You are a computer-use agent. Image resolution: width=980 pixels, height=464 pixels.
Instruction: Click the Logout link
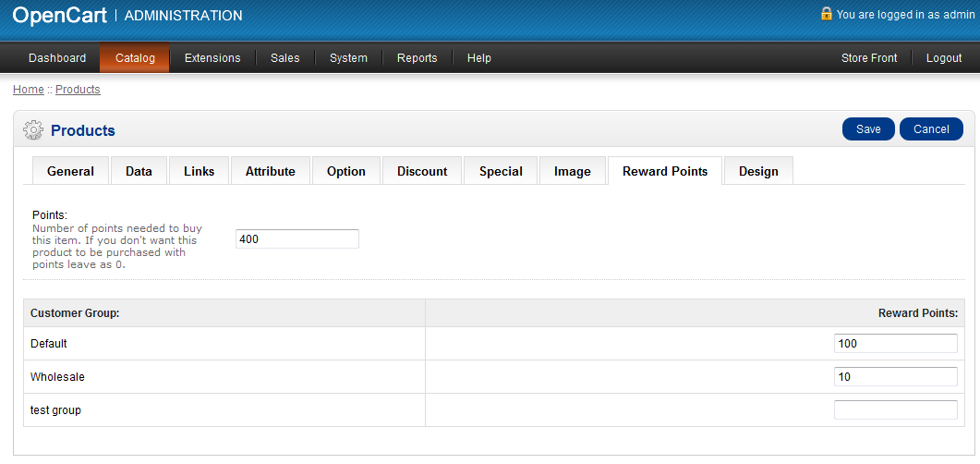point(944,58)
